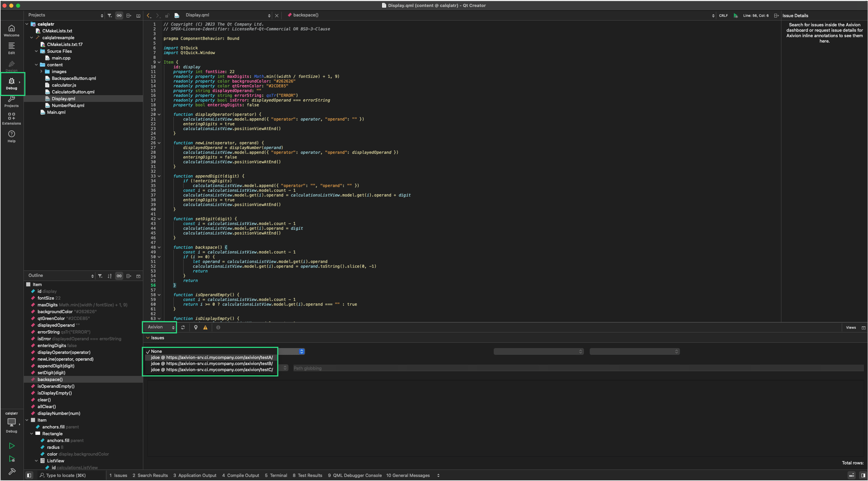
Task: Toggle the warning triangle filter in issues pane
Action: [x=206, y=327]
